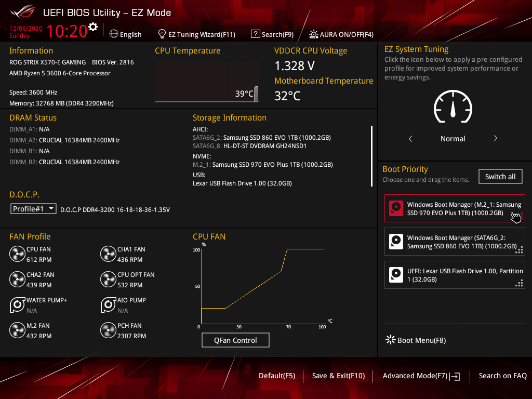Select next EZ System Tuning profile arrow

[495, 138]
